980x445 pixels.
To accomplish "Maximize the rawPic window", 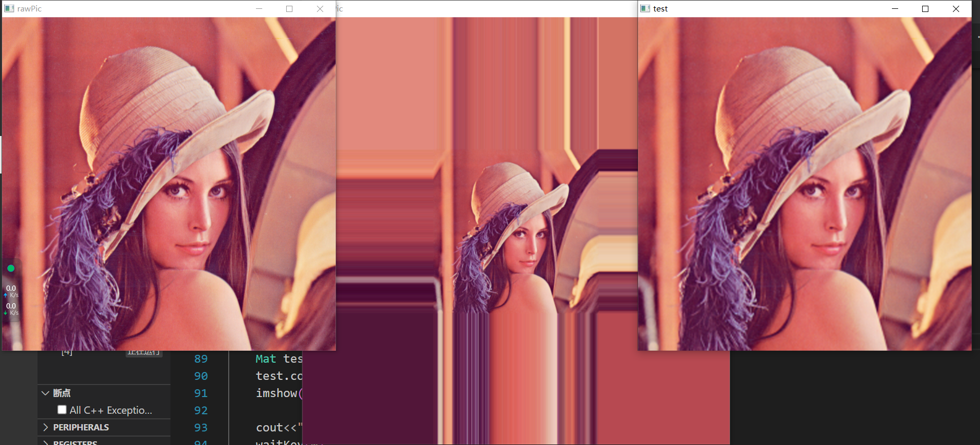I will [x=289, y=9].
